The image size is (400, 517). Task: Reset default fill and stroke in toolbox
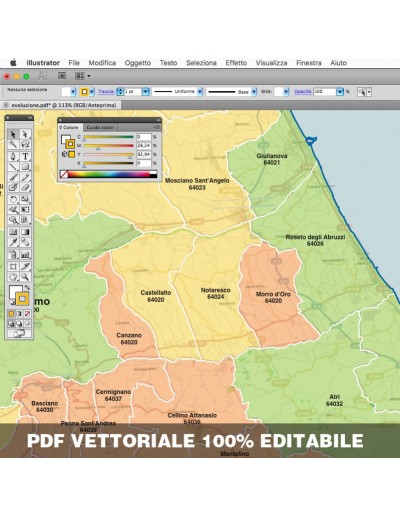(12, 303)
